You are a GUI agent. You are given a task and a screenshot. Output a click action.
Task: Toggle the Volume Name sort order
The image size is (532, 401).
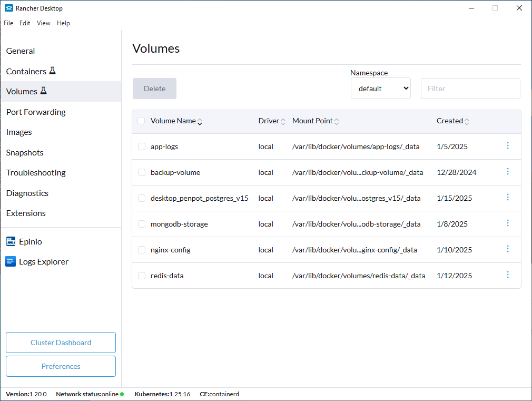click(200, 121)
